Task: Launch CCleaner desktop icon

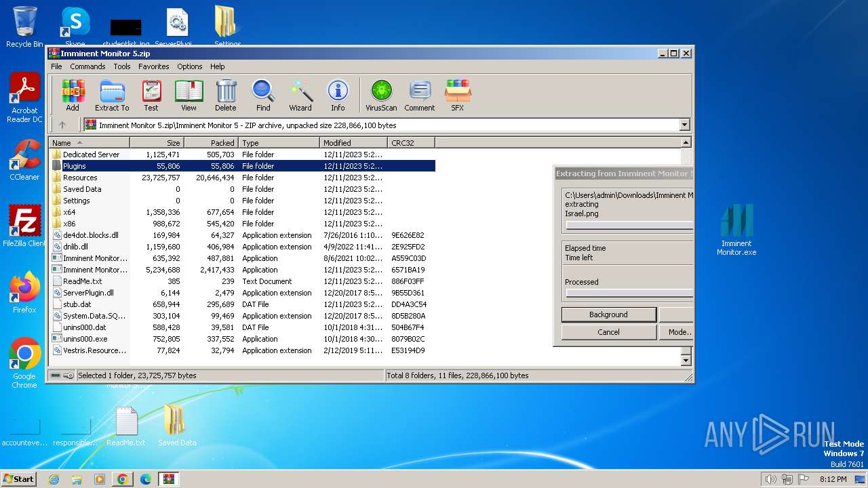Action: [24, 161]
